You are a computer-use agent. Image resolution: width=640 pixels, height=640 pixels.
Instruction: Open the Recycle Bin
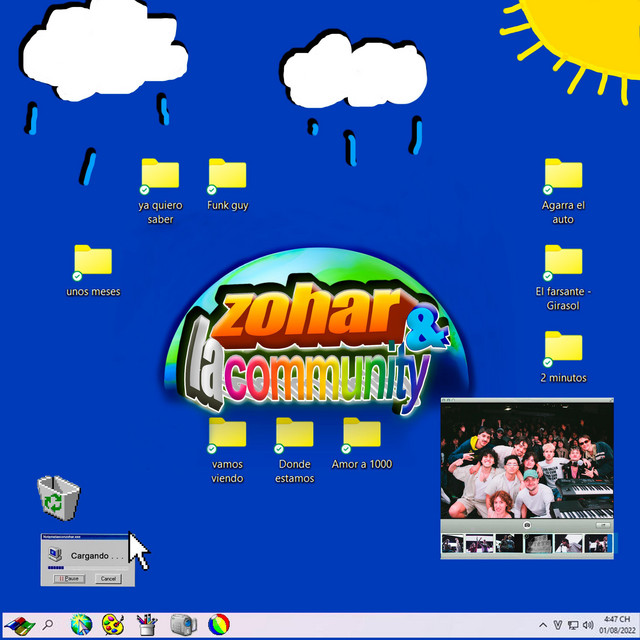point(58,498)
